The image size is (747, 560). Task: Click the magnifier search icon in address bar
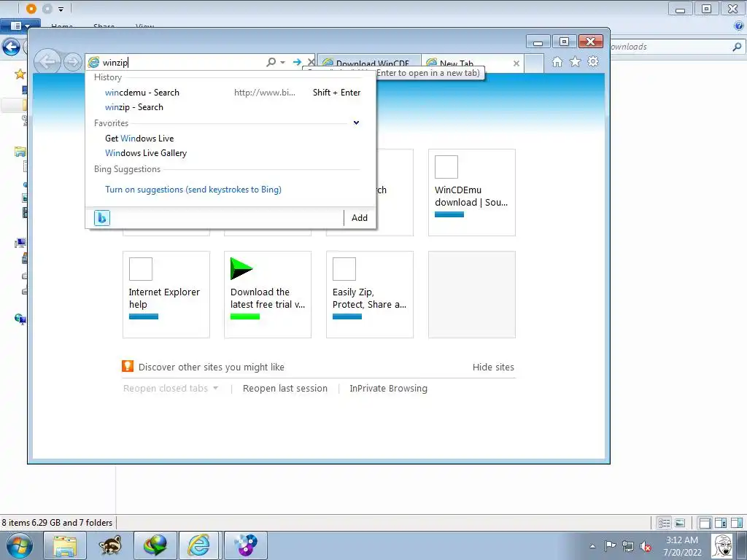coord(271,62)
